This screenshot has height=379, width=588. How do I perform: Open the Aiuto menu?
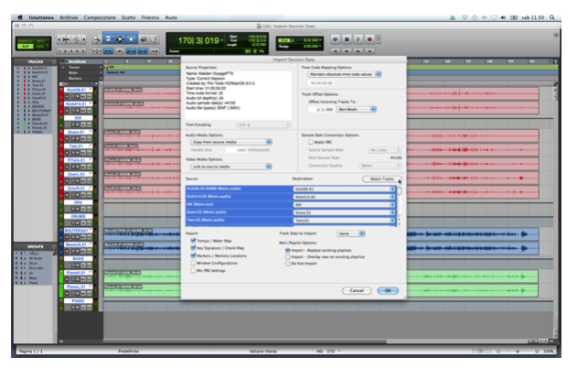[171, 17]
